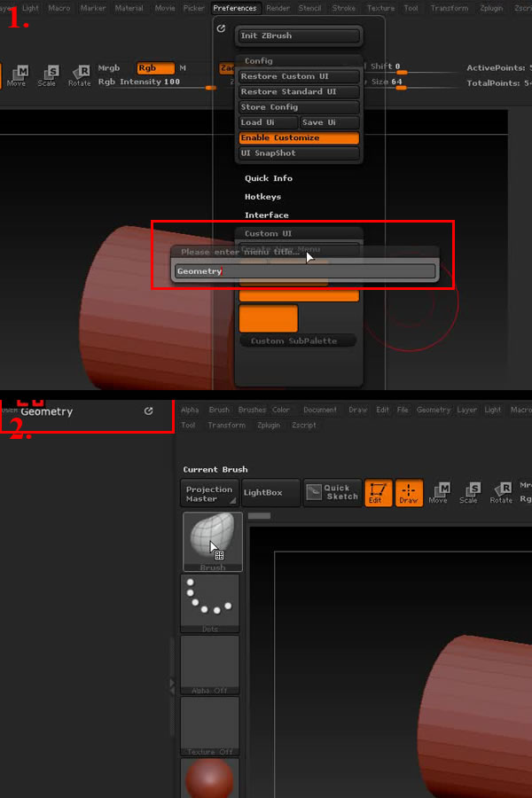Click the Scale icon left of Mrgb
Screen dimensions: 532x798
(47, 75)
